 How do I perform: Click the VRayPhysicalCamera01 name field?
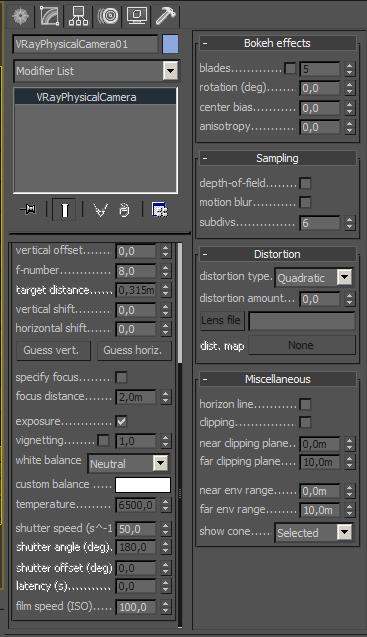pos(85,44)
